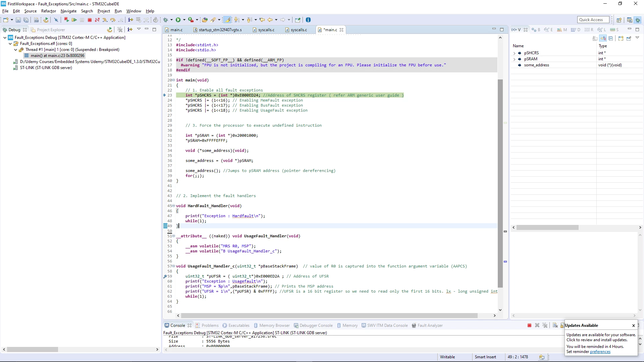Image resolution: width=644 pixels, height=362 pixels.
Task: Click the Step Over icon
Action: (x=113, y=20)
